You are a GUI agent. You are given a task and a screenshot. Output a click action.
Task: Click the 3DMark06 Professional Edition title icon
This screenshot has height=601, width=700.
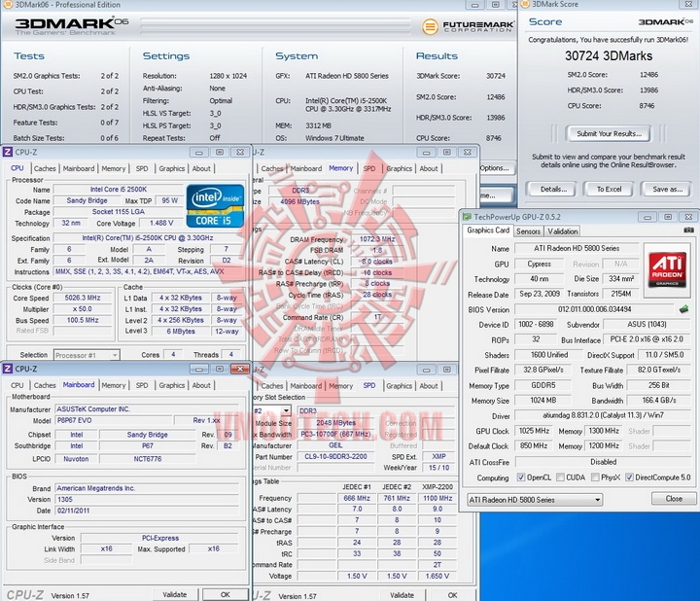[8, 5]
